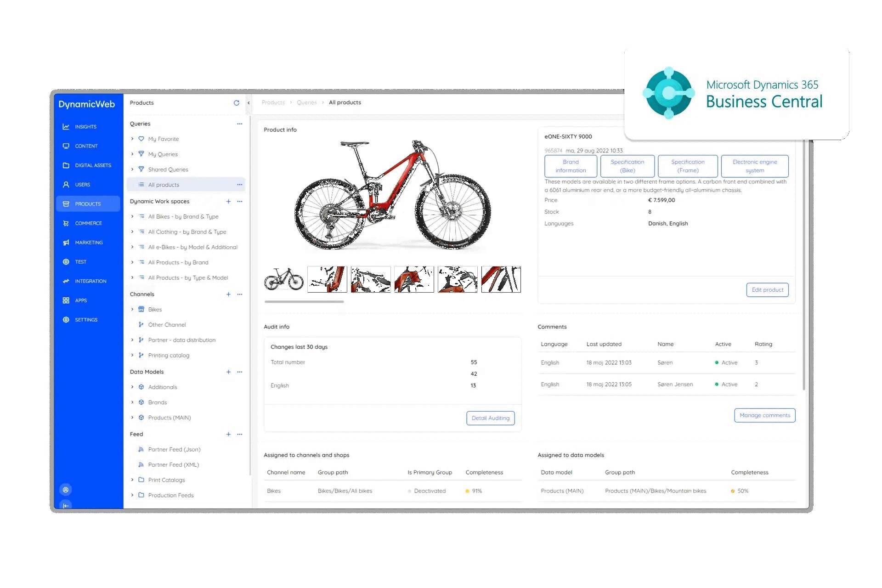Expand Brands data model
882x588 pixels.
[132, 402]
